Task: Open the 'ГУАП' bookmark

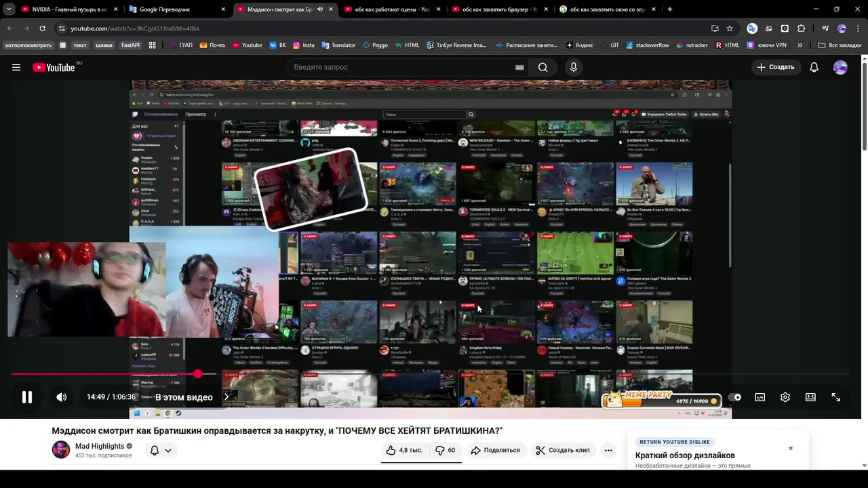Action: point(180,45)
